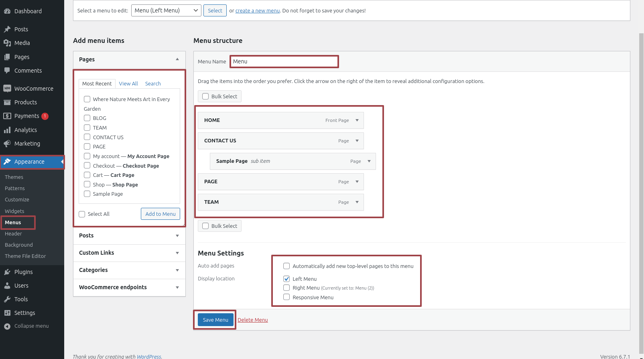Click the Collapse menu arrow icon
Viewport: 644px width, 359px height.
(x=7, y=326)
